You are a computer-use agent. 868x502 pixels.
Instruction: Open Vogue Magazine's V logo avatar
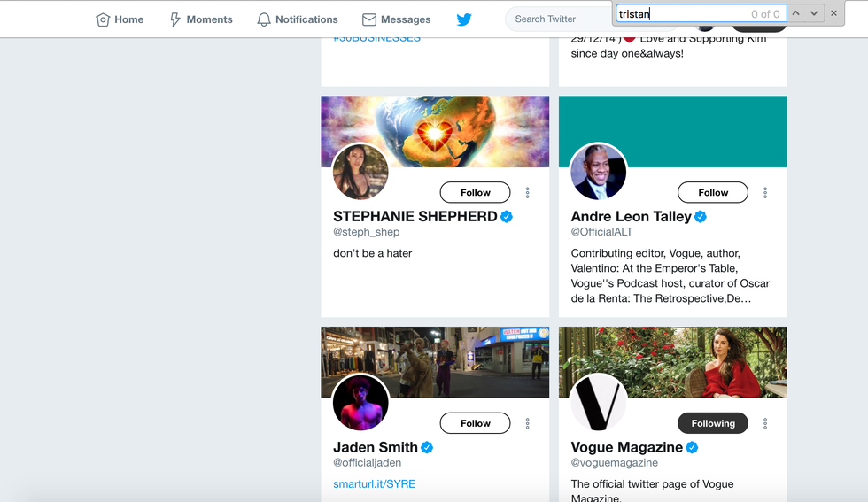[x=599, y=402]
